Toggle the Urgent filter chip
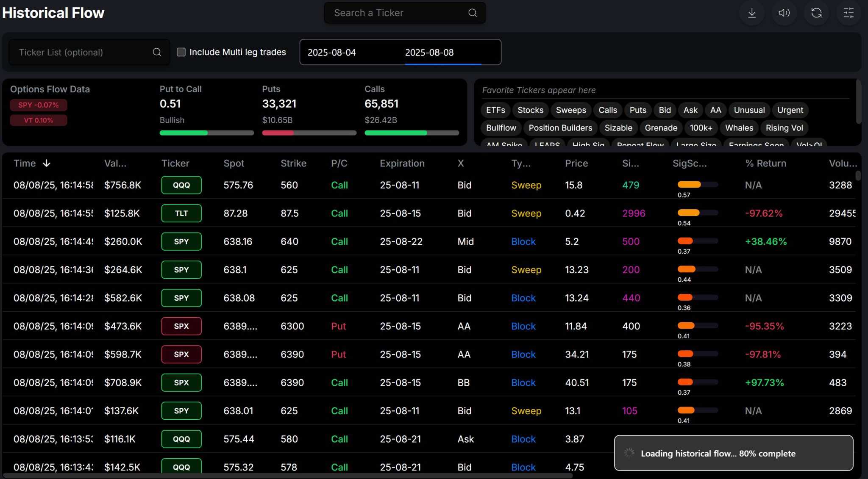The width and height of the screenshot is (868, 479). click(790, 110)
